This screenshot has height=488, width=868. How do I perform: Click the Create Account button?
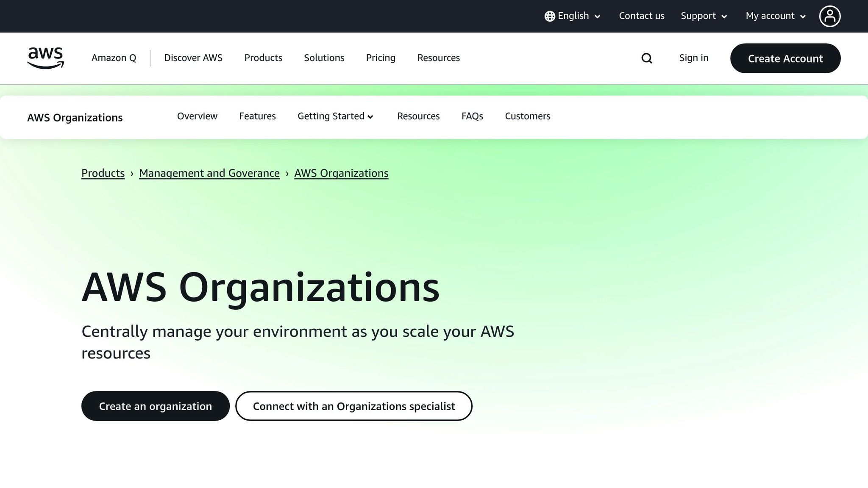(785, 58)
